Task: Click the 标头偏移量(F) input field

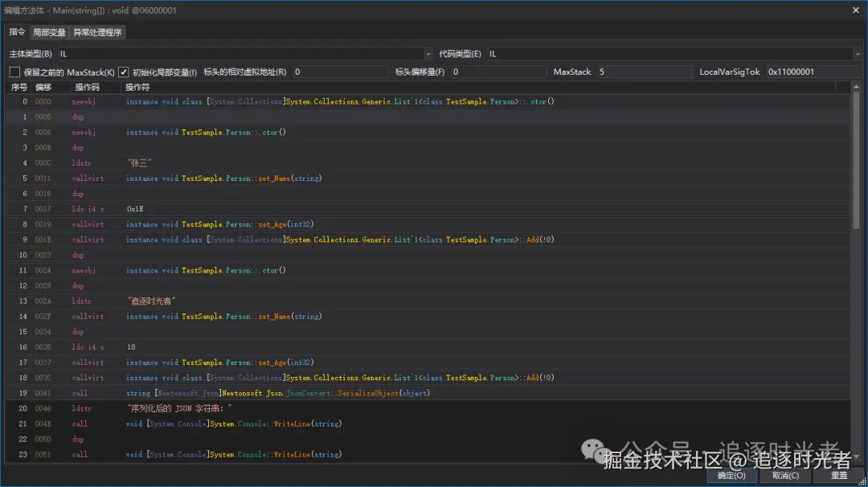Action: point(498,72)
